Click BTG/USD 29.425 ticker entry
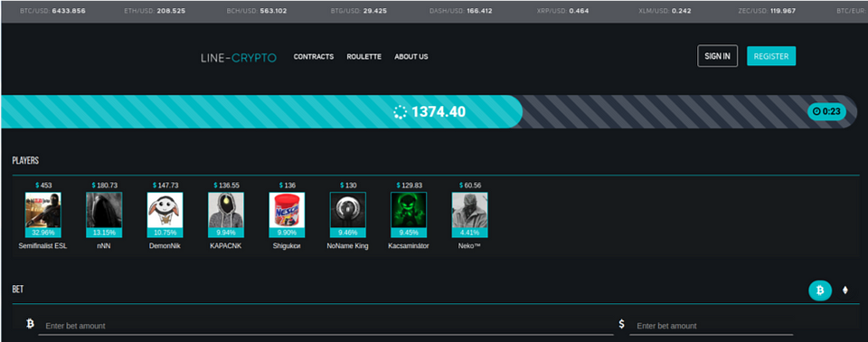Image resolution: width=868 pixels, height=342 pixels. click(x=358, y=11)
